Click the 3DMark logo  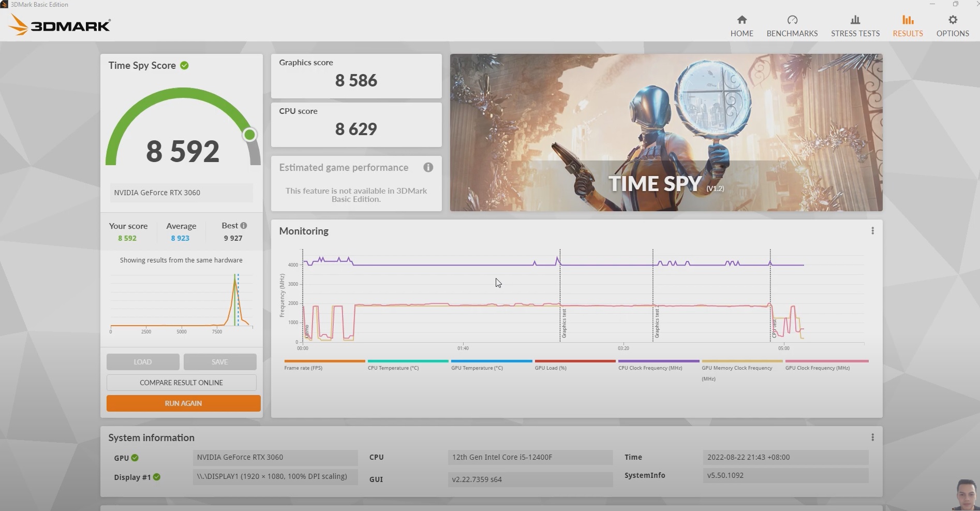[60, 25]
